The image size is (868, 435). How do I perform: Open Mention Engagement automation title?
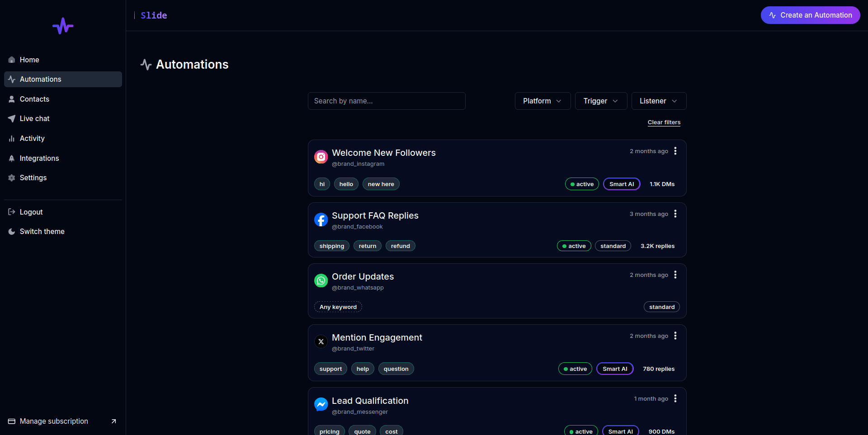[377, 337]
